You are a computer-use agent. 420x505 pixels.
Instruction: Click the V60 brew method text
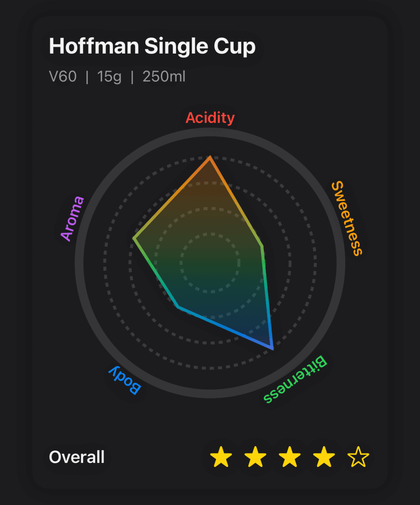[x=63, y=77]
